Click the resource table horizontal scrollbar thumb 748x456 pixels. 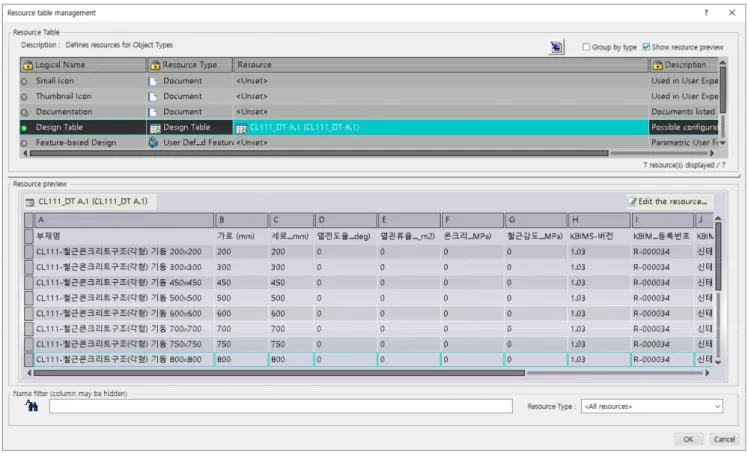pyautogui.click(x=319, y=153)
